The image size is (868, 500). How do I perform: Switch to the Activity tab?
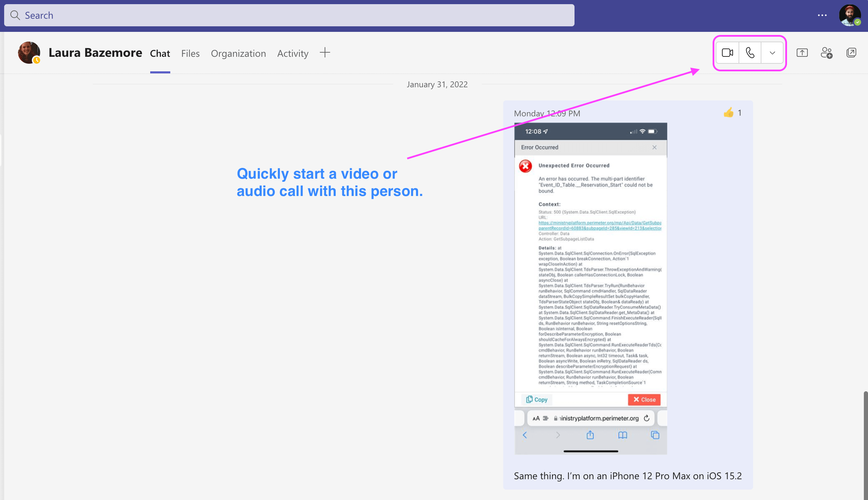pos(293,53)
